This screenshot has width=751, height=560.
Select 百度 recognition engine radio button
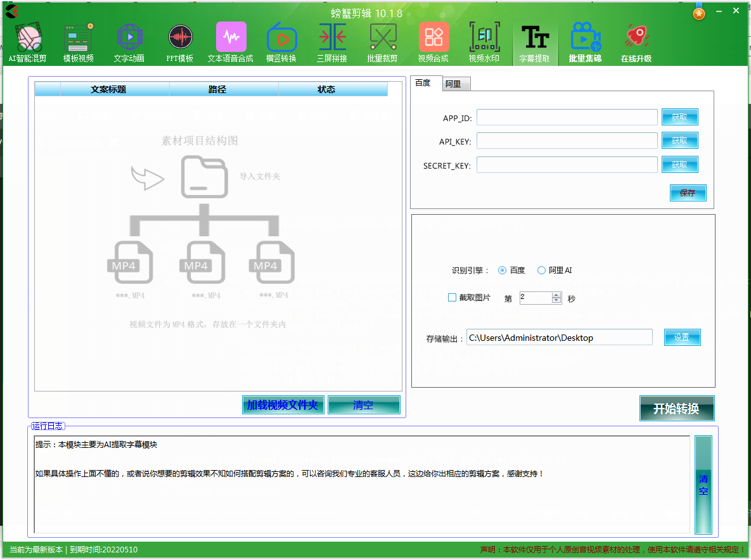501,270
